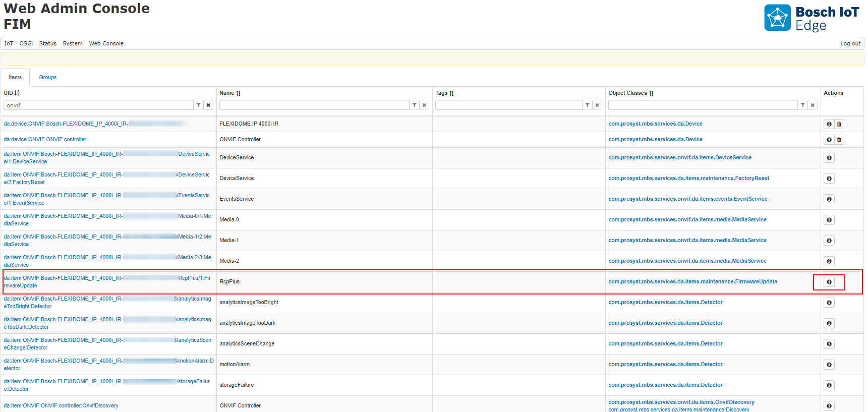Open info for FLEXIDOME IP 4000i IR device

coord(829,124)
